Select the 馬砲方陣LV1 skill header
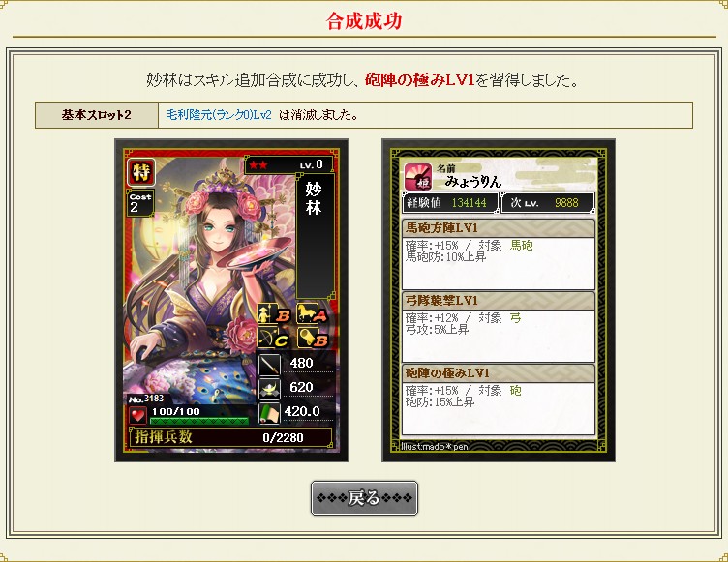 (x=499, y=228)
